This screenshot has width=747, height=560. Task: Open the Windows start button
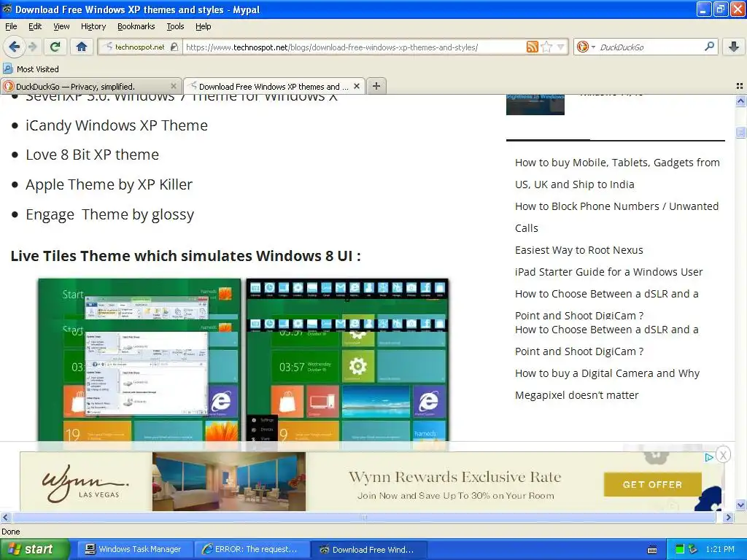(34, 549)
